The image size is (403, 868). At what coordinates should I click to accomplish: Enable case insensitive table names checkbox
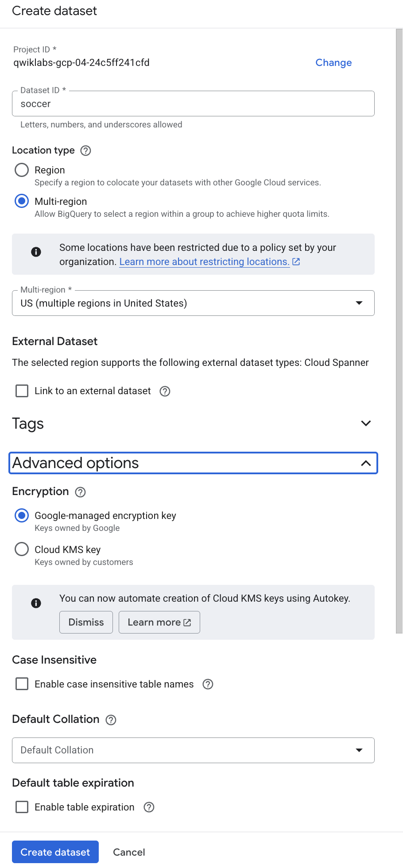coord(22,684)
